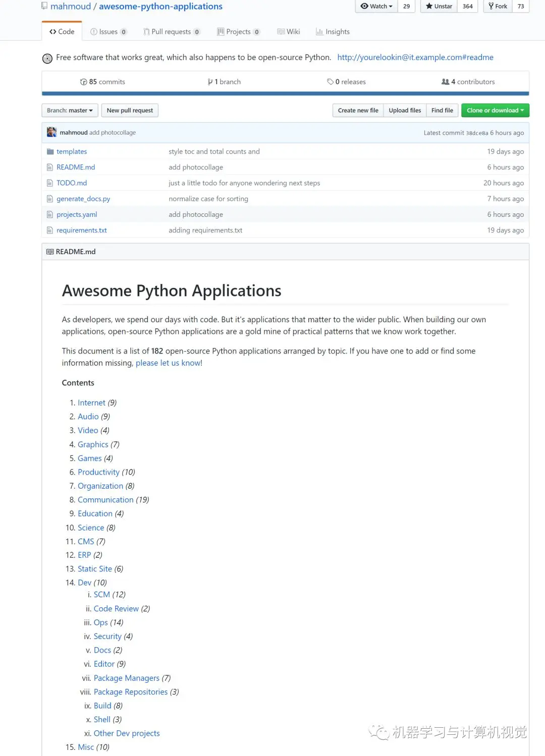This screenshot has width=545, height=756.
Task: Click the generate_docs.py file icon
Action: [x=49, y=199]
